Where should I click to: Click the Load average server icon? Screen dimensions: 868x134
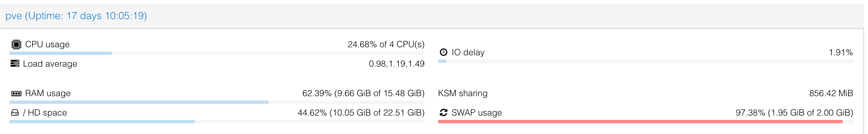click(x=15, y=64)
